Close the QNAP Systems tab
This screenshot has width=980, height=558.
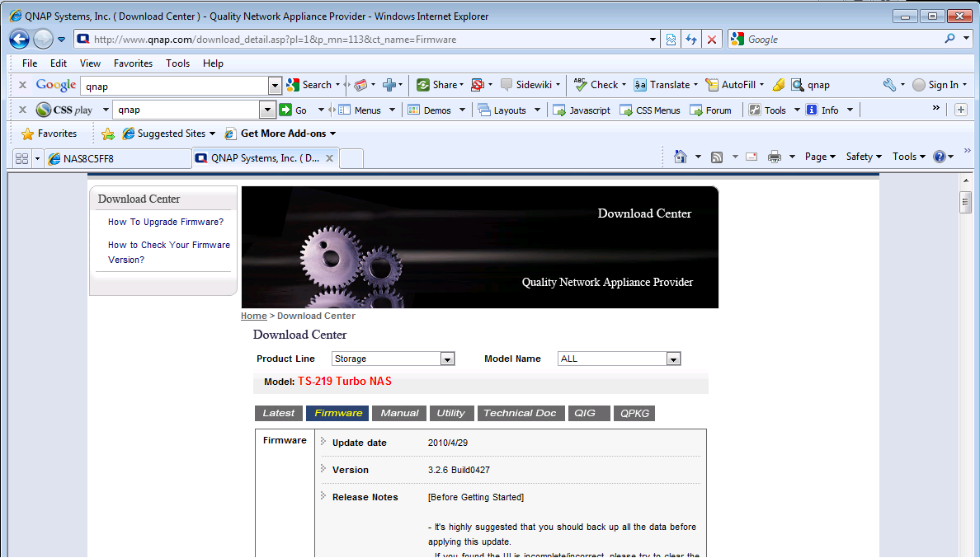pos(329,158)
